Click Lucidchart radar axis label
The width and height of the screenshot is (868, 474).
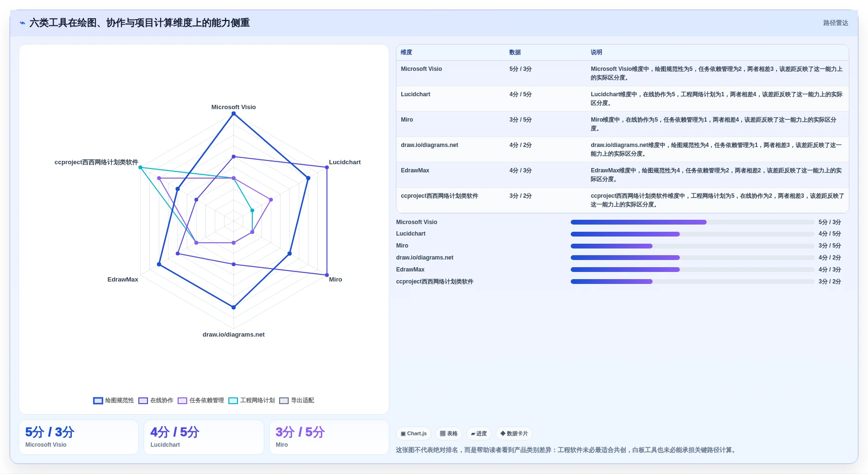[x=345, y=162]
